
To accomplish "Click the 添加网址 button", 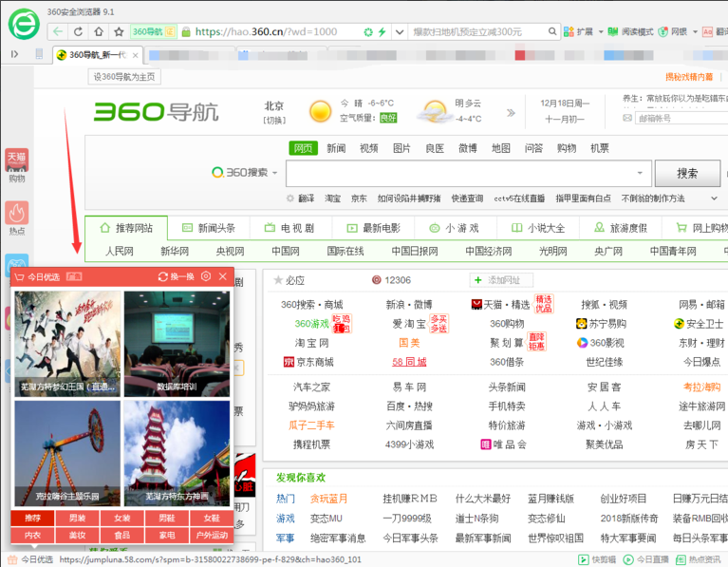I will (501, 280).
